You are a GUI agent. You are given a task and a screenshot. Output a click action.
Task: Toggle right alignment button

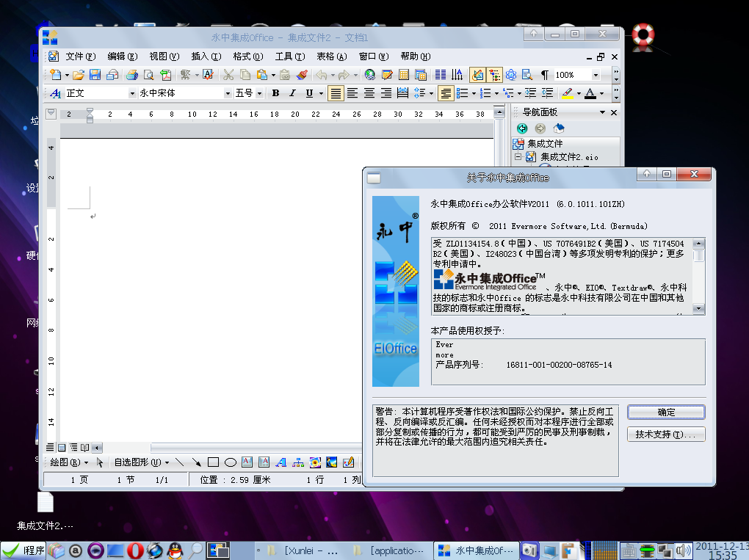386,93
